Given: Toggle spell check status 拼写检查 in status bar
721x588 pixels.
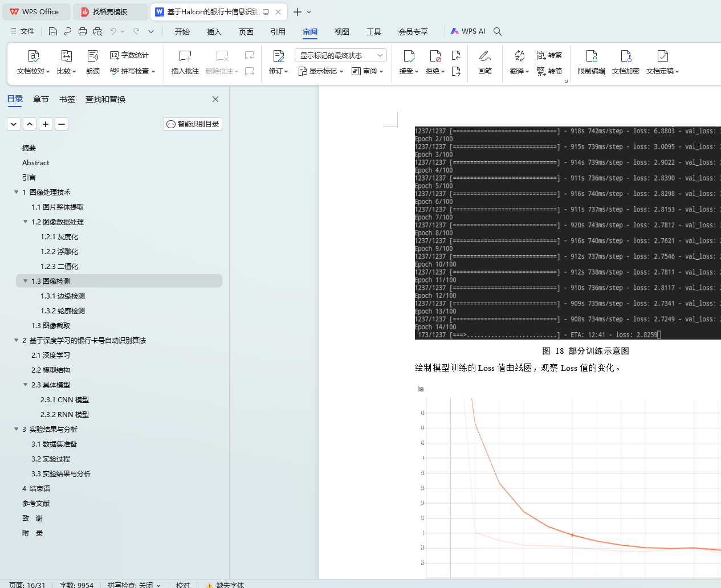Looking at the screenshot, I should click(134, 585).
